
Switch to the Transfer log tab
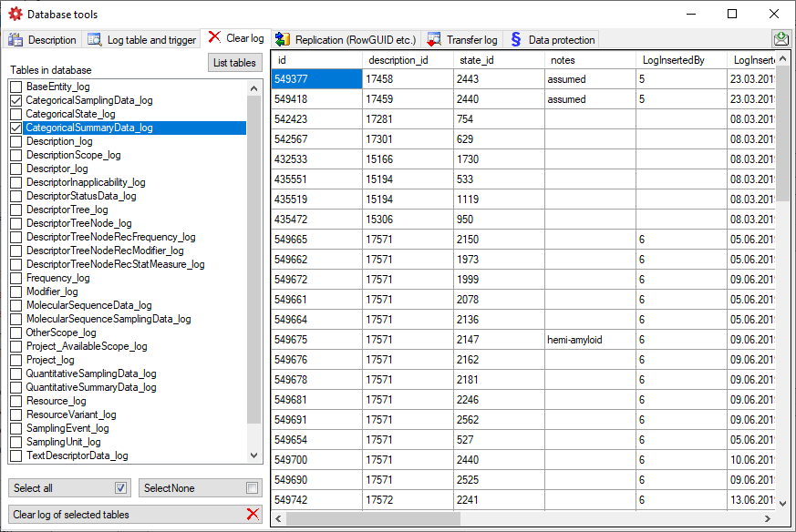coord(462,39)
